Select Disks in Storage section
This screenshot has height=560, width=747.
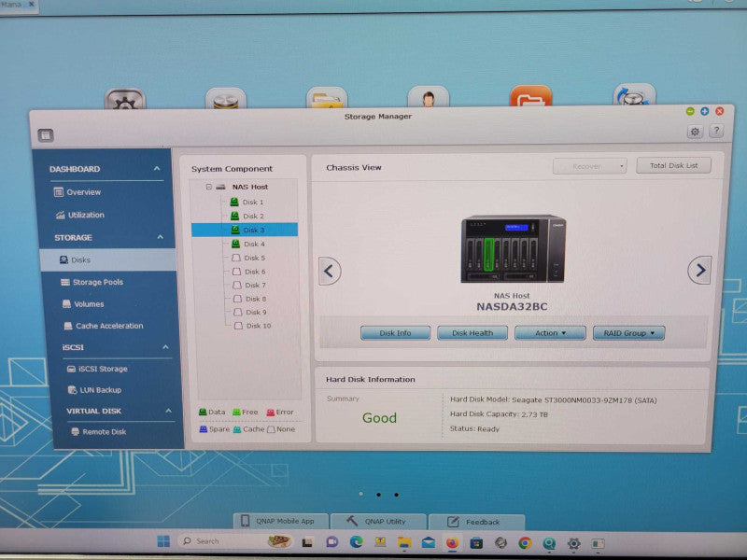point(108,260)
